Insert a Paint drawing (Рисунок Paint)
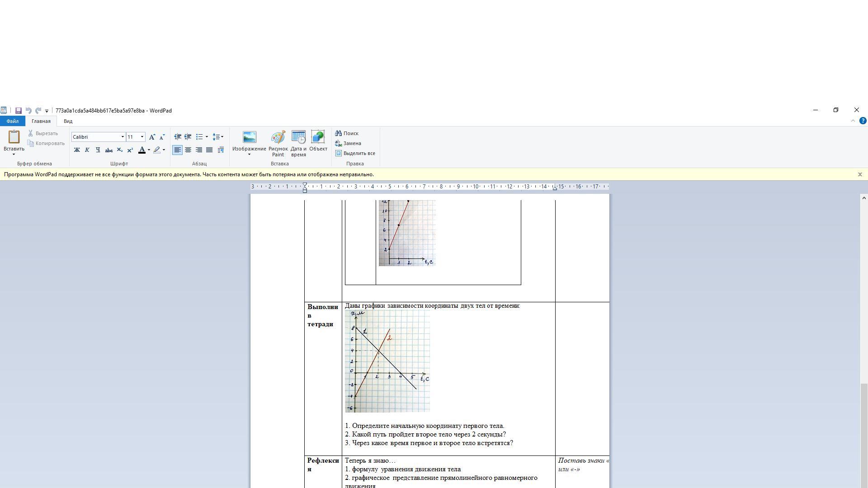Viewport: 868px width, 488px height. [278, 143]
